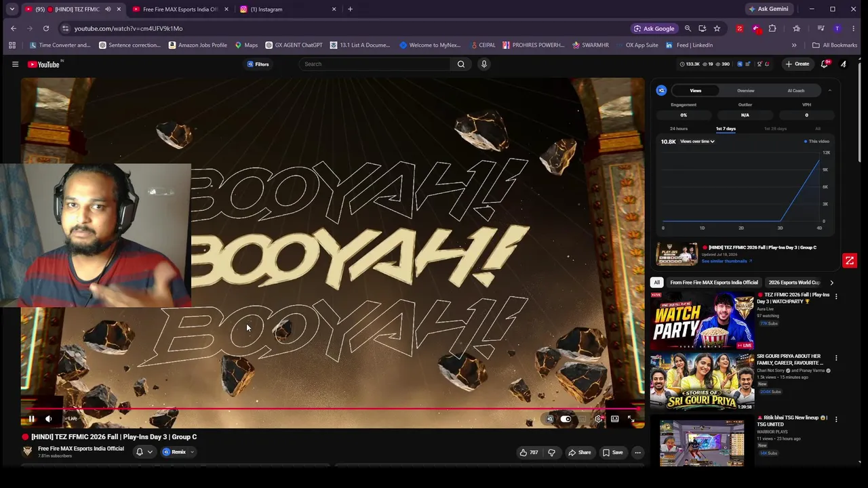Show more bookmarks with the double chevron
The image size is (868, 488).
[794, 45]
